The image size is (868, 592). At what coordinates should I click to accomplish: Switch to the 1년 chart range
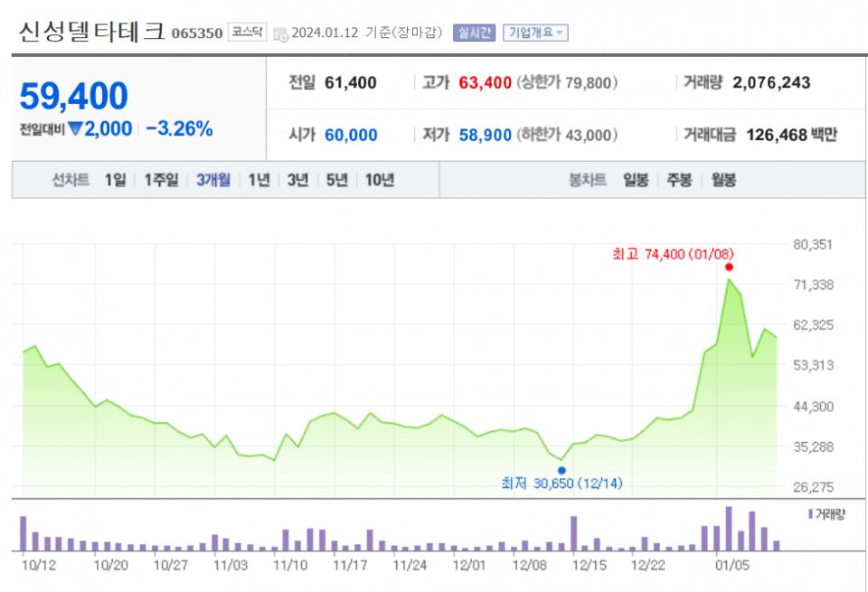click(x=259, y=180)
